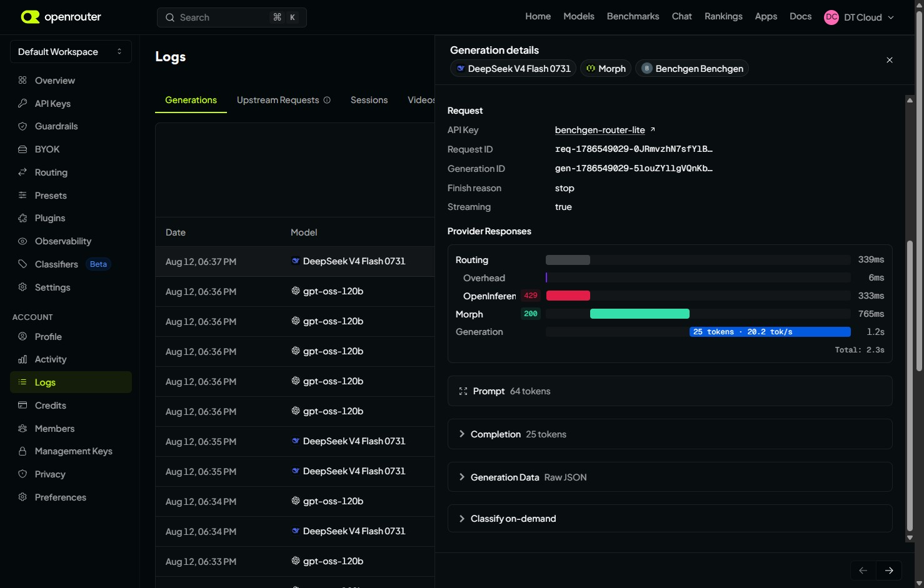This screenshot has width=924, height=588.
Task: Click the Preferences gear icon
Action: click(x=23, y=497)
